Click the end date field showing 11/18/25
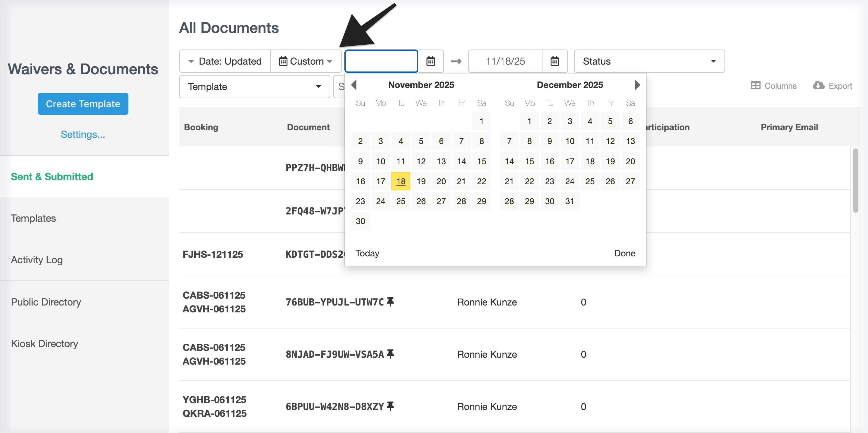Image resolution: width=868 pixels, height=433 pixels. [505, 61]
